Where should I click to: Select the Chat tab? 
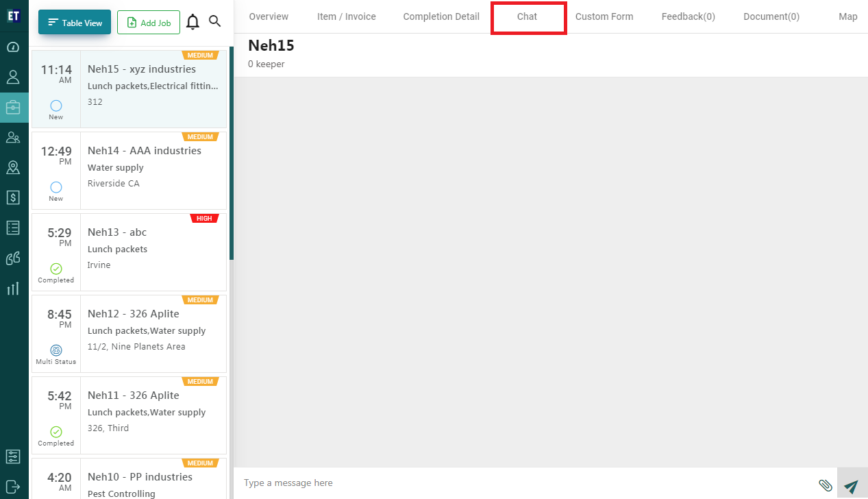(528, 17)
